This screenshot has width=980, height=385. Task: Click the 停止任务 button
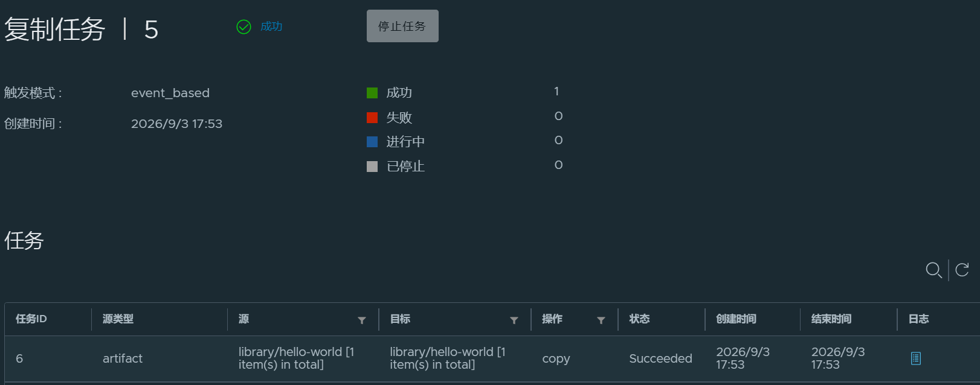tap(402, 26)
